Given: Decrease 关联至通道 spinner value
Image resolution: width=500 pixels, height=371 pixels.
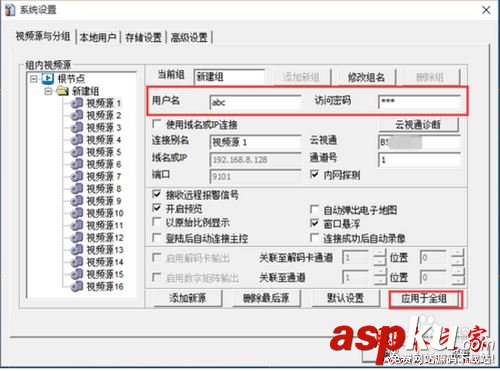Looking at the screenshot, I should pos(380,281).
